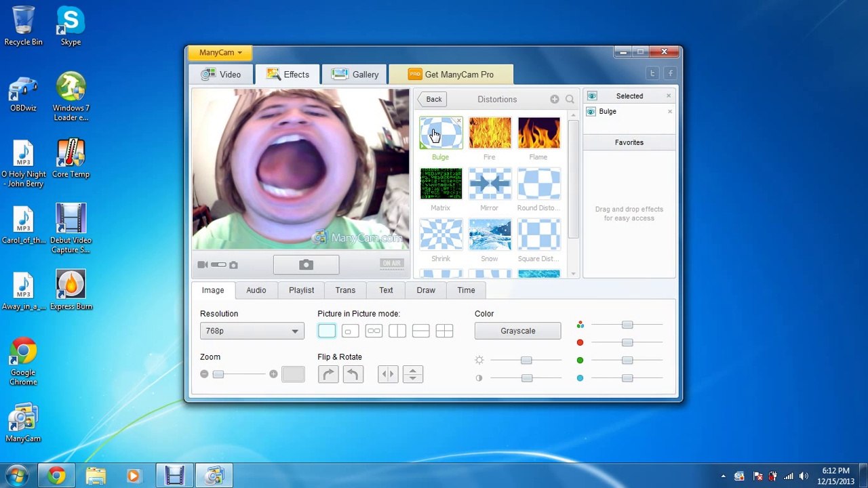Click the saturation (RGB dots) slider handle
868x488 pixels.
pos(627,325)
